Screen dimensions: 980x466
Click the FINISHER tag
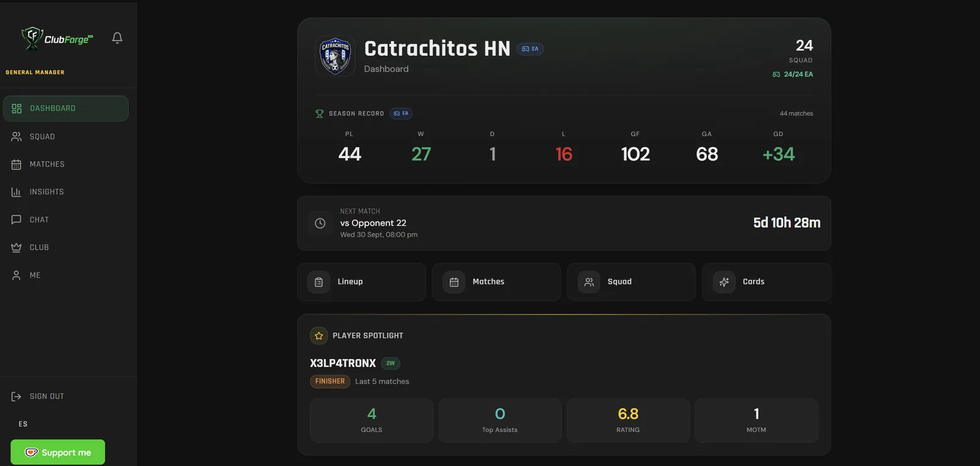pos(330,381)
